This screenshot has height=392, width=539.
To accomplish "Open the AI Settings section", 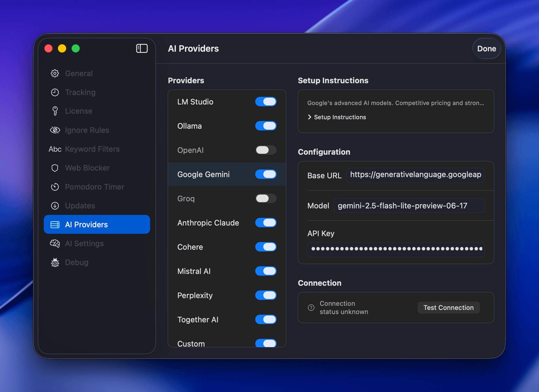I will point(84,244).
